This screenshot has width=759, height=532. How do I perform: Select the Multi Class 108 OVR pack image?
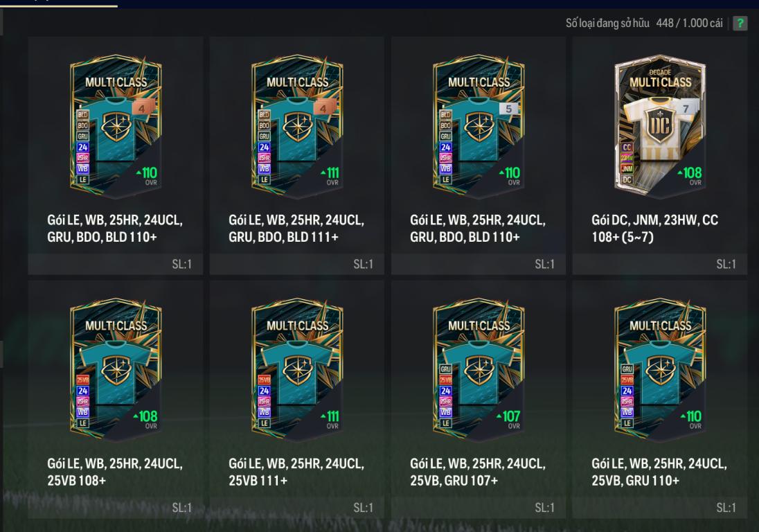116,371
